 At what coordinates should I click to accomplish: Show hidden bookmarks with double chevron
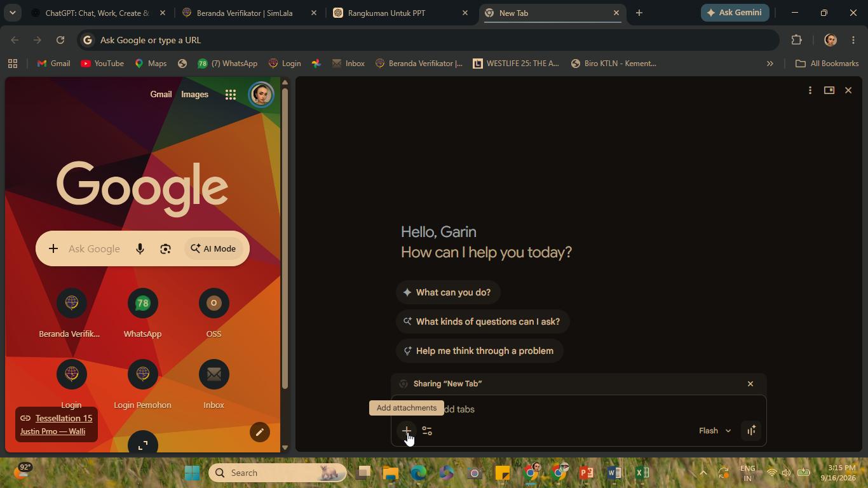pos(770,64)
